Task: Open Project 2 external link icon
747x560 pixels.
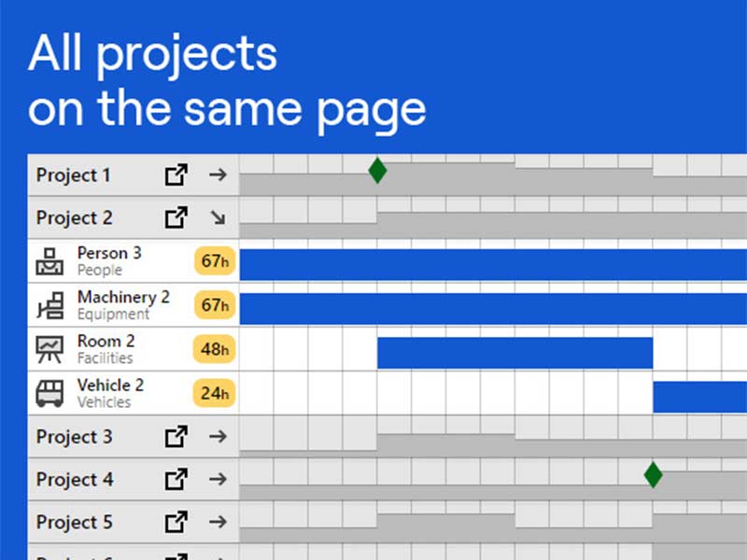Action: pos(176,217)
